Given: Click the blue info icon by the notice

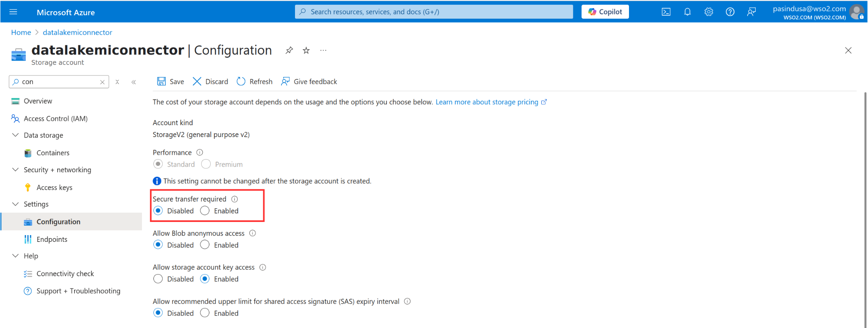Looking at the screenshot, I should click(157, 181).
